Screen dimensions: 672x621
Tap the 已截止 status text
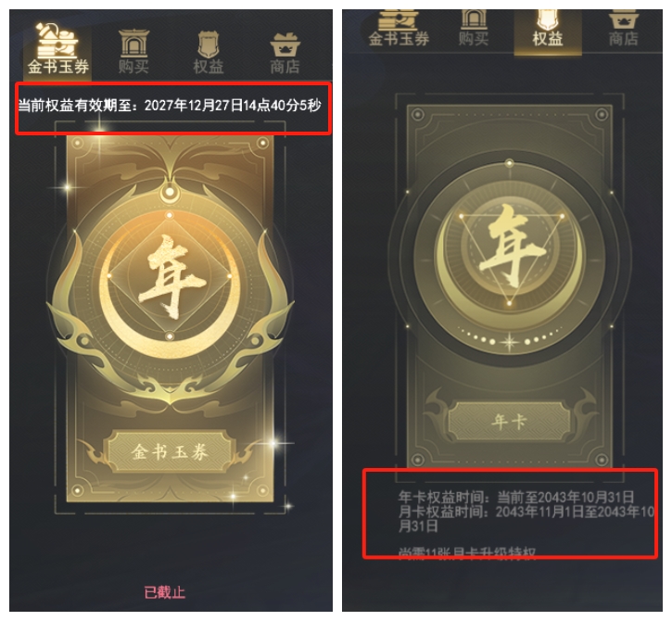[x=165, y=592]
